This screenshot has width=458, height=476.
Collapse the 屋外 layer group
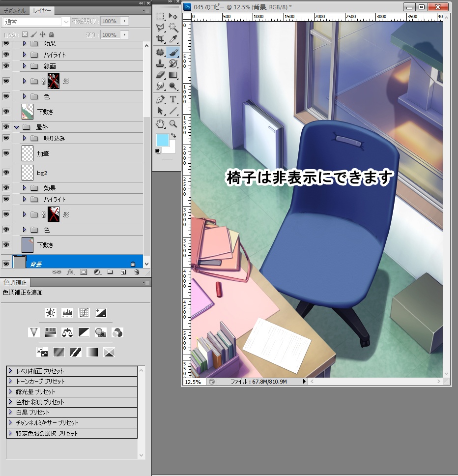tap(17, 127)
